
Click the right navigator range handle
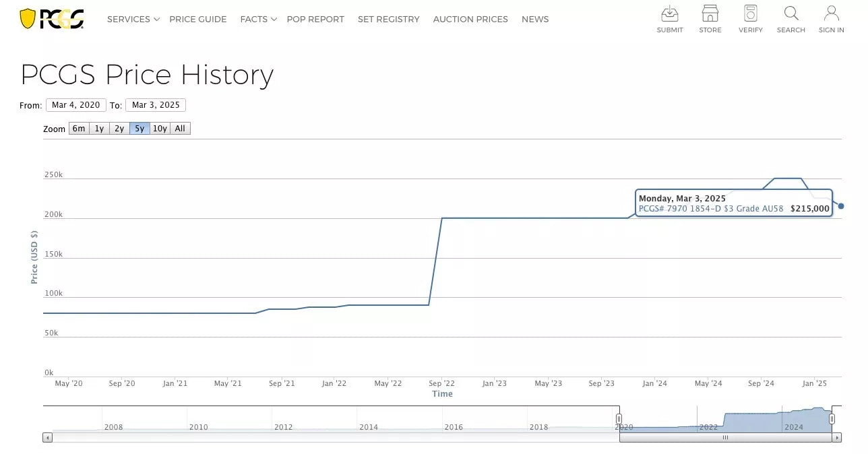[x=832, y=419]
